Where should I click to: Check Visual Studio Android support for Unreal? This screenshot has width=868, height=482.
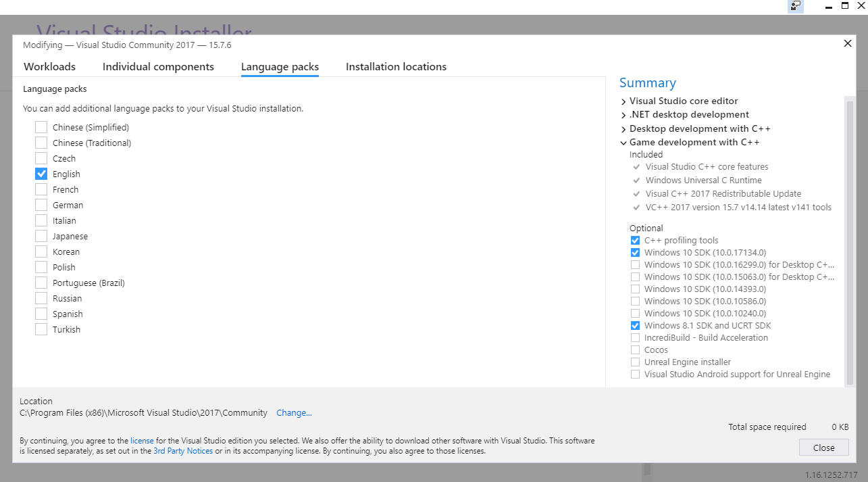(635, 375)
